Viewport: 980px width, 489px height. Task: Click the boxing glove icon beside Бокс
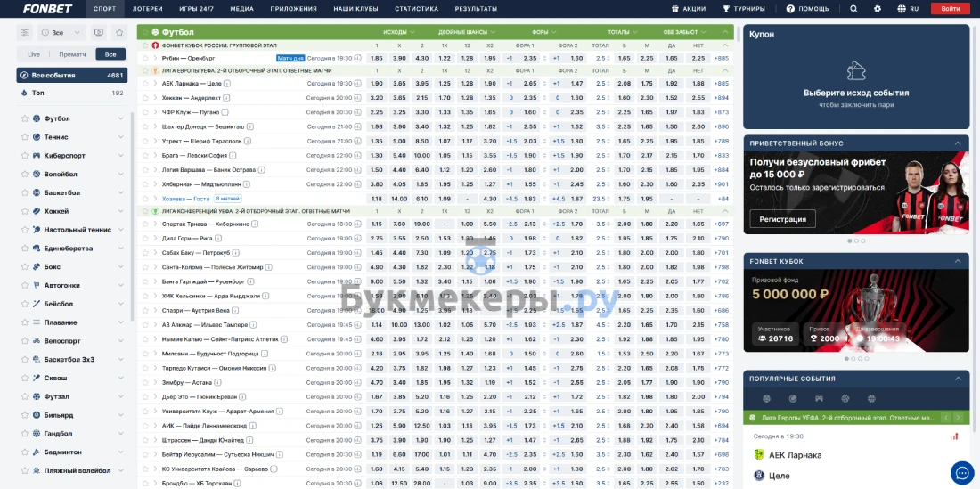pos(37,266)
